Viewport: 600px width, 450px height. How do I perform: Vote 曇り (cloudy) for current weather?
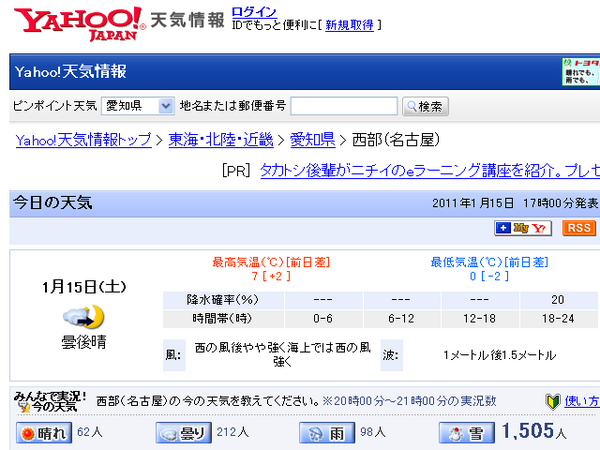(x=183, y=433)
